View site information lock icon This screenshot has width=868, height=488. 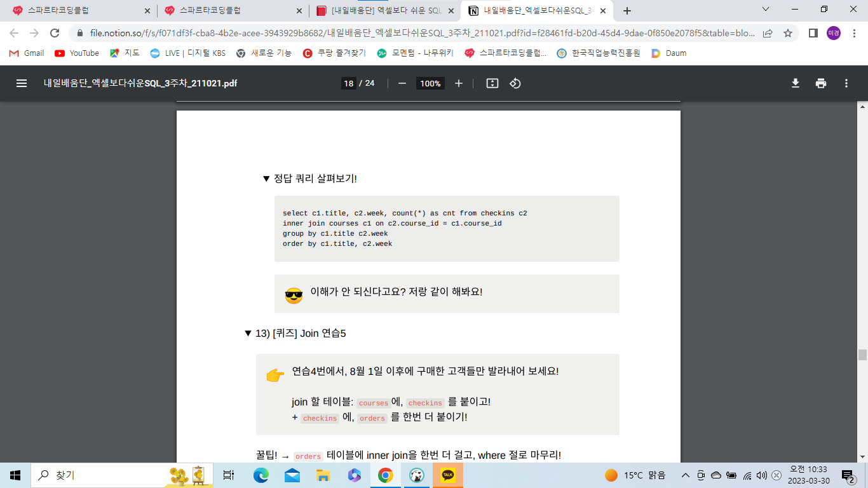pyautogui.click(x=80, y=33)
